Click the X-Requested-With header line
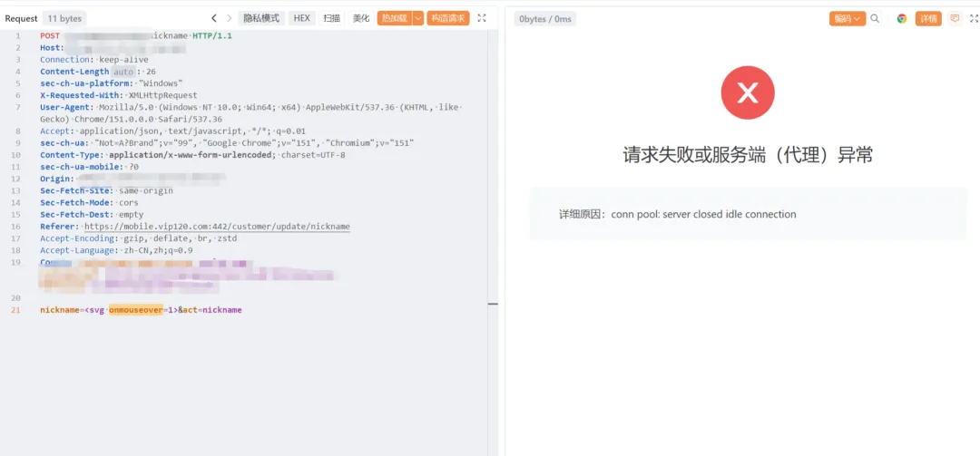The image size is (980, 456). pyautogui.click(x=119, y=95)
